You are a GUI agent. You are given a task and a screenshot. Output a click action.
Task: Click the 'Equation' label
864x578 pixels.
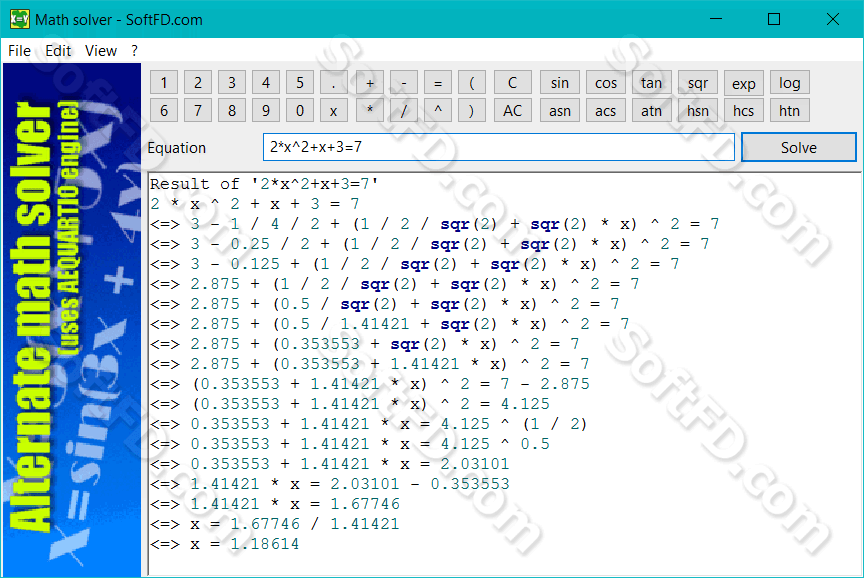pos(176,148)
